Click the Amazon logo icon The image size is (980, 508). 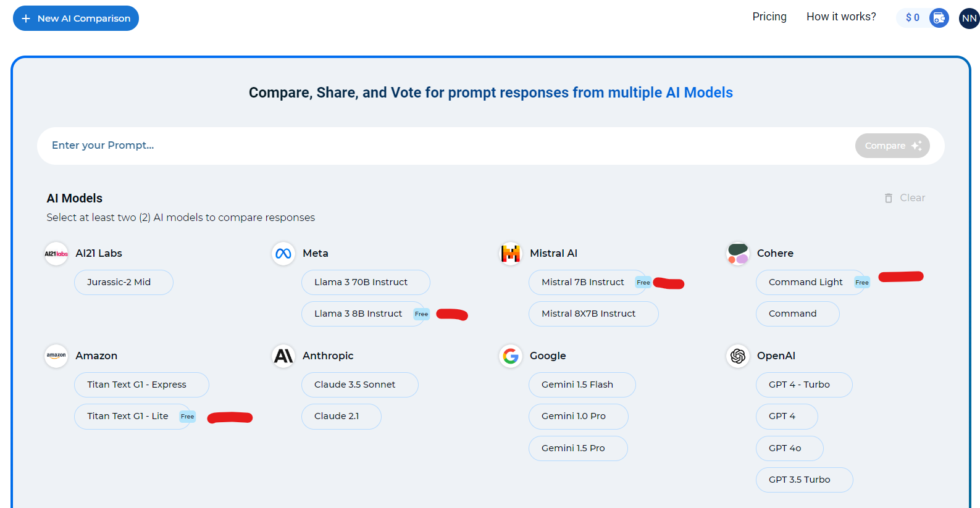pos(56,356)
